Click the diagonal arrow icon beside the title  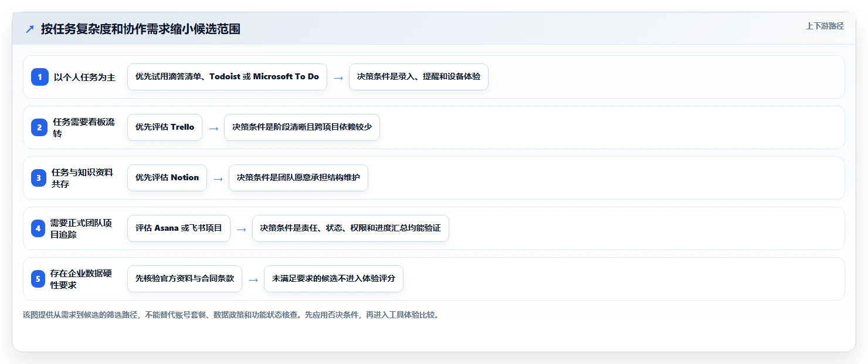coord(30,29)
